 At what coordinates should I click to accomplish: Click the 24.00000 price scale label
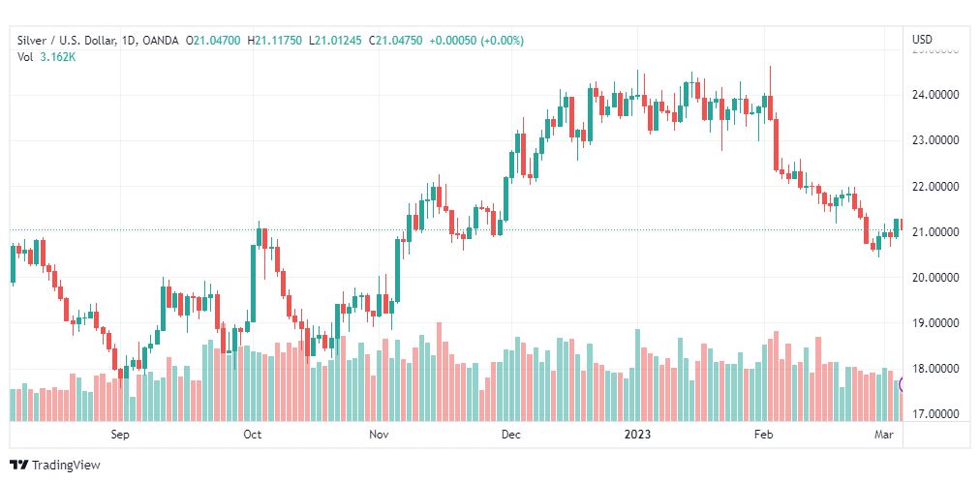point(935,95)
